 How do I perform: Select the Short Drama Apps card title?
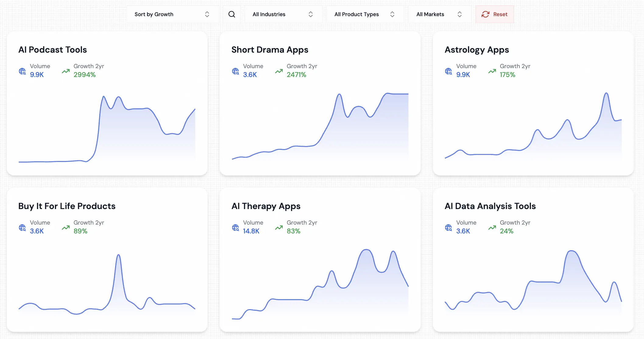coord(270,50)
